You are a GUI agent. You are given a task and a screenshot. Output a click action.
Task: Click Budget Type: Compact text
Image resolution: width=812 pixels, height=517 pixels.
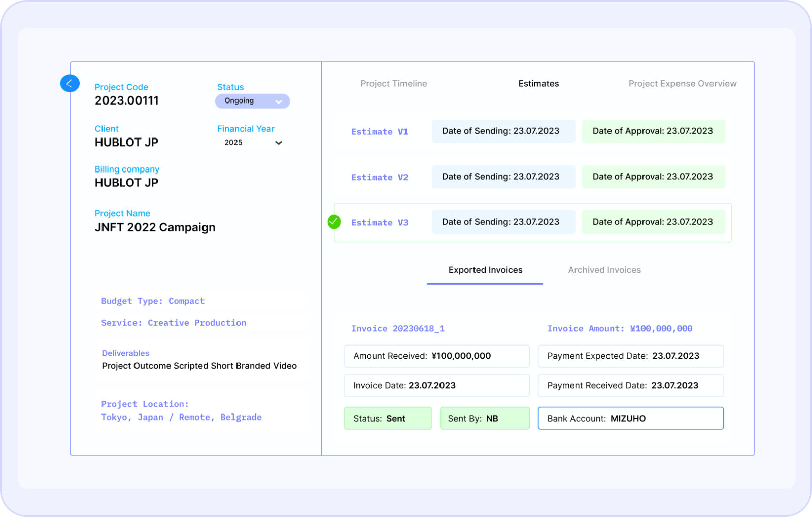pyautogui.click(x=153, y=301)
